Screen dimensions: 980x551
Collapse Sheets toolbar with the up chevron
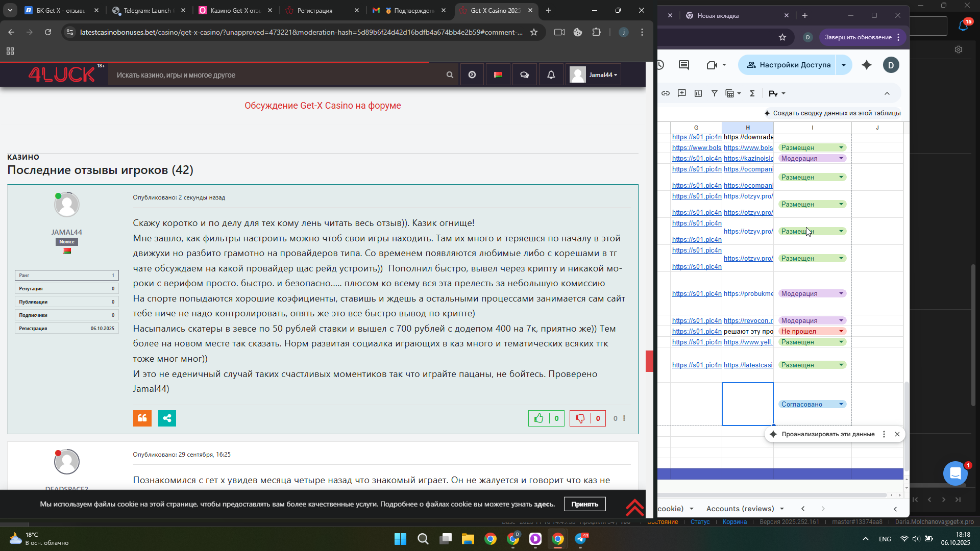coord(887,93)
